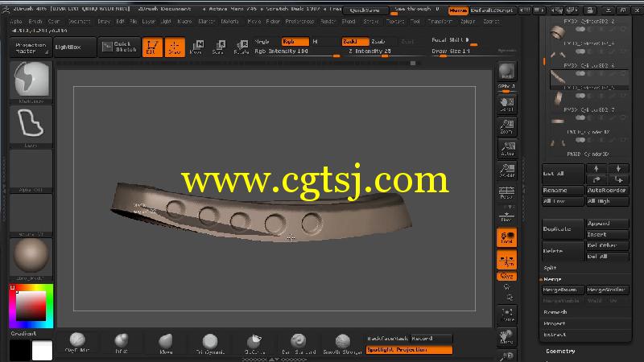Click the QuickSave button

coord(365,10)
